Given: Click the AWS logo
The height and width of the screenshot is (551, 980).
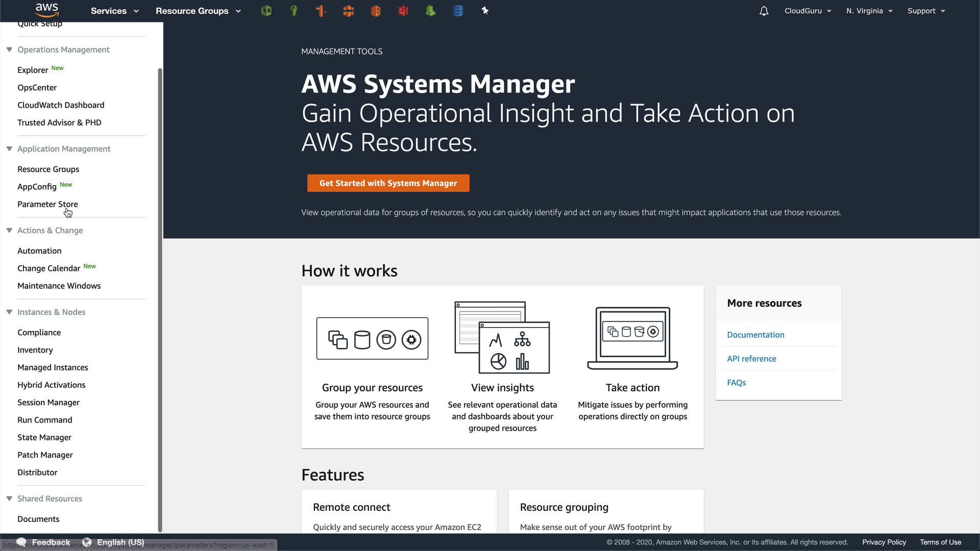Looking at the screenshot, I should [46, 10].
